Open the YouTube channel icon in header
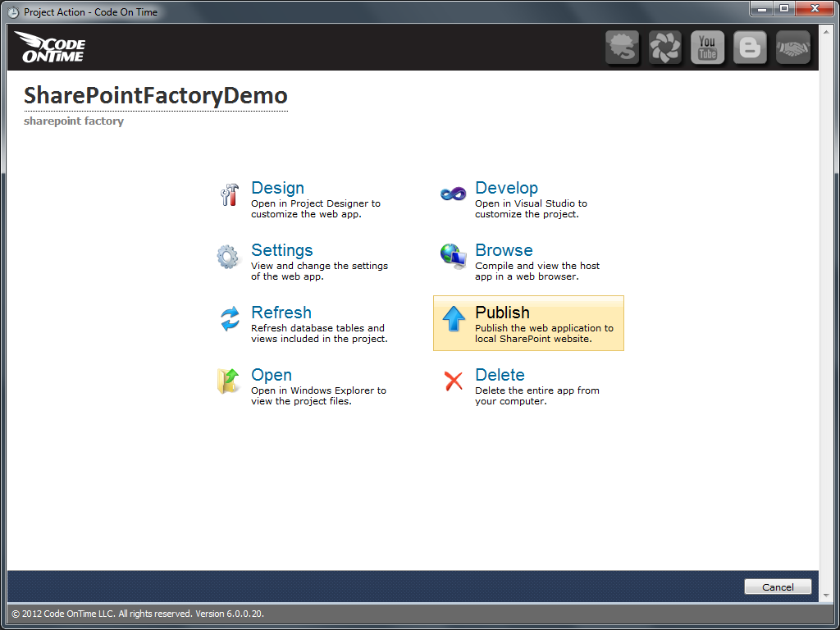Viewport: 840px width, 630px height. [707, 48]
